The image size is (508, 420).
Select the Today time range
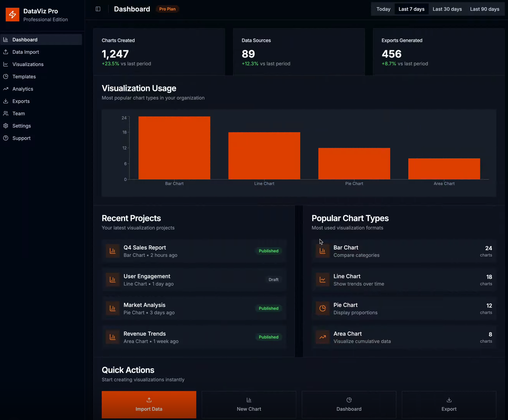click(x=383, y=9)
